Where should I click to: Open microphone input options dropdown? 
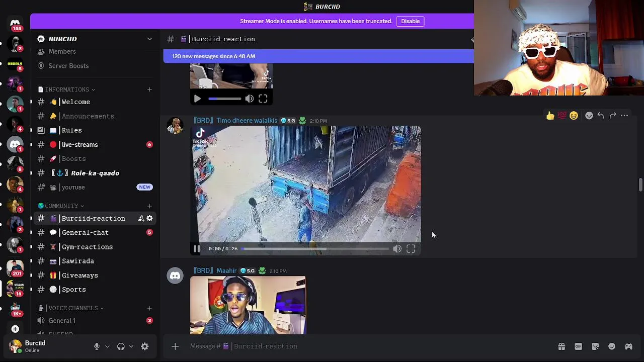(107, 346)
